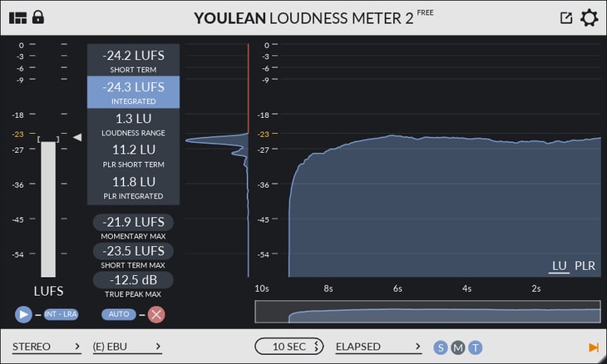This screenshot has width=607, height=364.
Task: Switch graph to PLR mode
Action: 585,266
